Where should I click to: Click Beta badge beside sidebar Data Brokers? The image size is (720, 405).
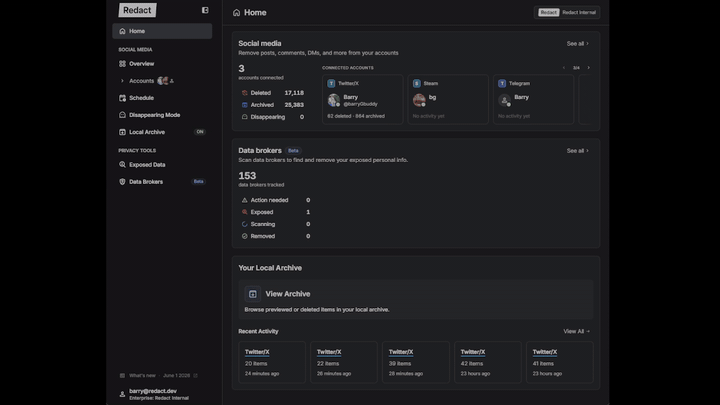pos(198,181)
